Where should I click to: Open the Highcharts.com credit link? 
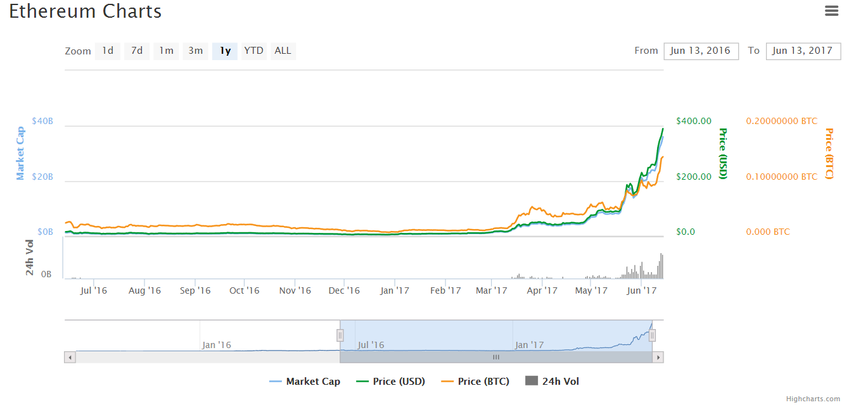point(813,399)
